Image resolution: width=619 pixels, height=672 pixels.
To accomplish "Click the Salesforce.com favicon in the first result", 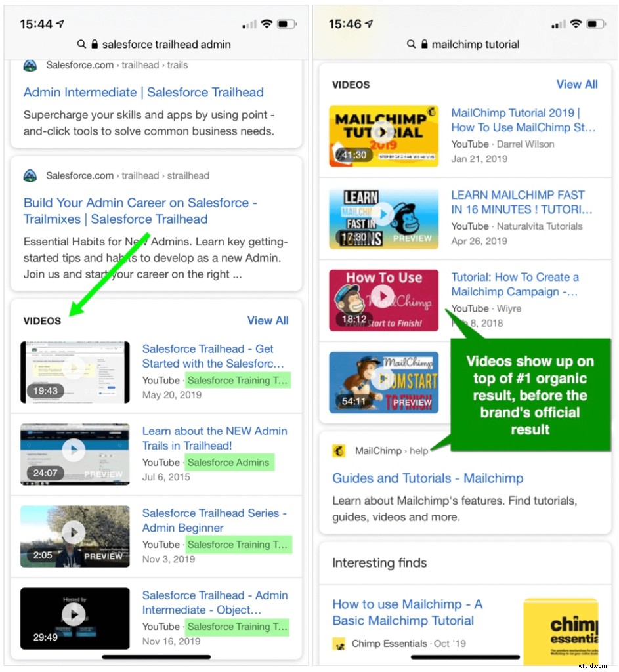I will (30, 65).
